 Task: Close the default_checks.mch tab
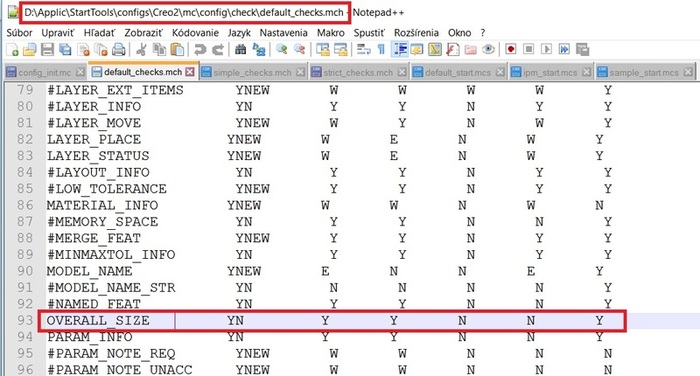coord(190,72)
